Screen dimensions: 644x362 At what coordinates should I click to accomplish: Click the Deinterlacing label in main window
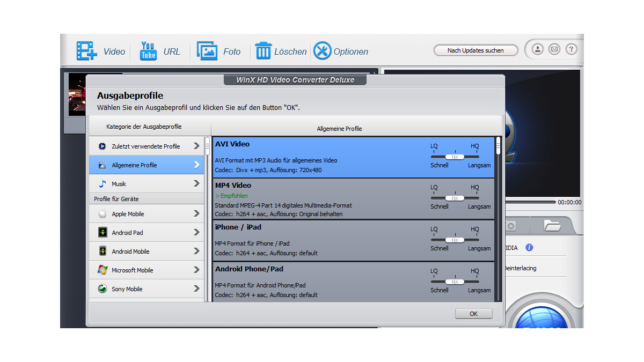520,268
